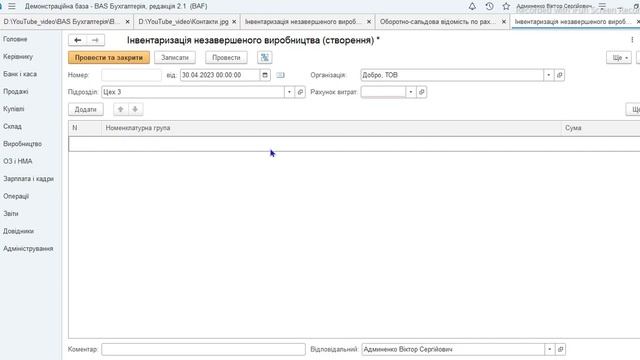Open the Ще dropdown in command bar
The width and height of the screenshot is (640, 360).
click(x=619, y=58)
